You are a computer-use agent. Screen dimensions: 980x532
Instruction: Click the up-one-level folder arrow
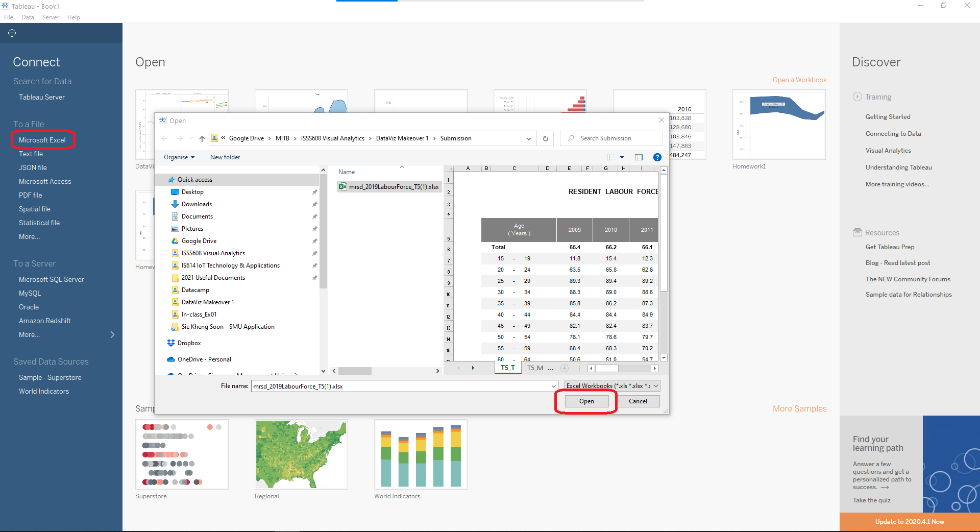tap(202, 138)
